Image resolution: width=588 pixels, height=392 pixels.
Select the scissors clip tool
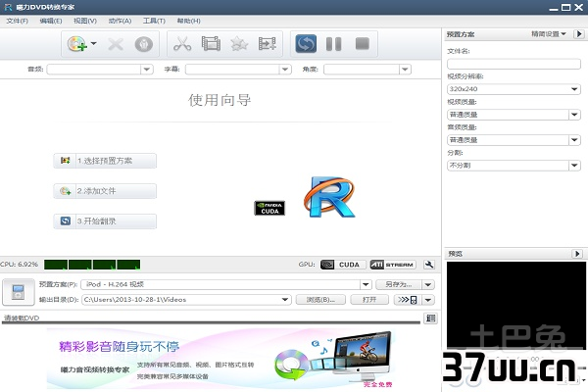click(182, 44)
